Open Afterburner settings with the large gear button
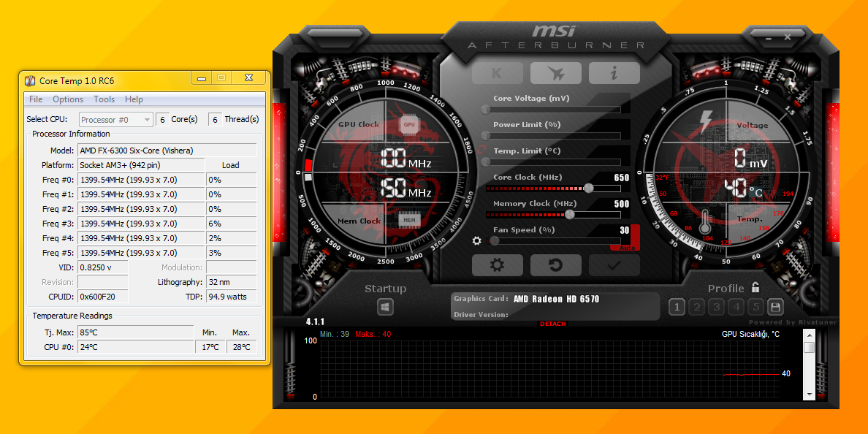868x434 pixels. (497, 265)
